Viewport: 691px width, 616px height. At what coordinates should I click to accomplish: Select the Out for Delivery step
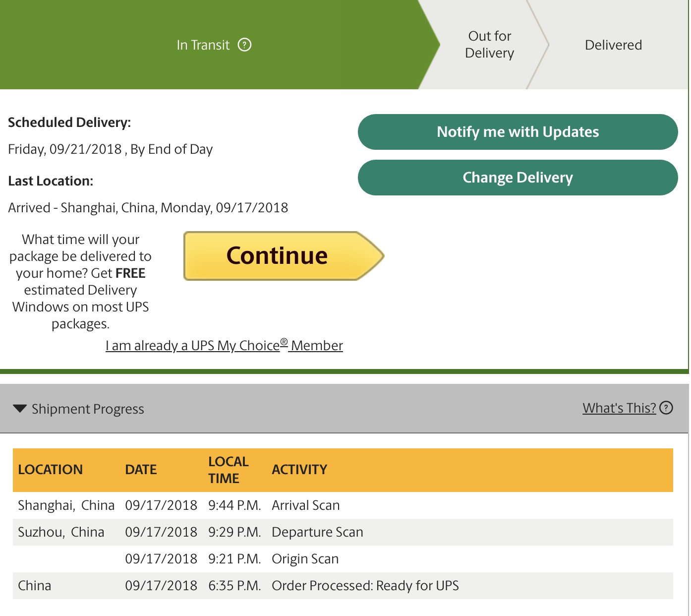click(489, 45)
